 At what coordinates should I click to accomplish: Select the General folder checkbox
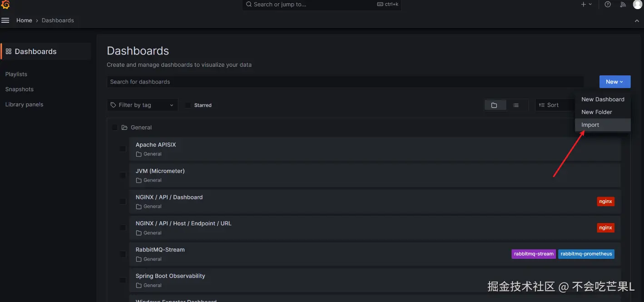click(x=114, y=128)
